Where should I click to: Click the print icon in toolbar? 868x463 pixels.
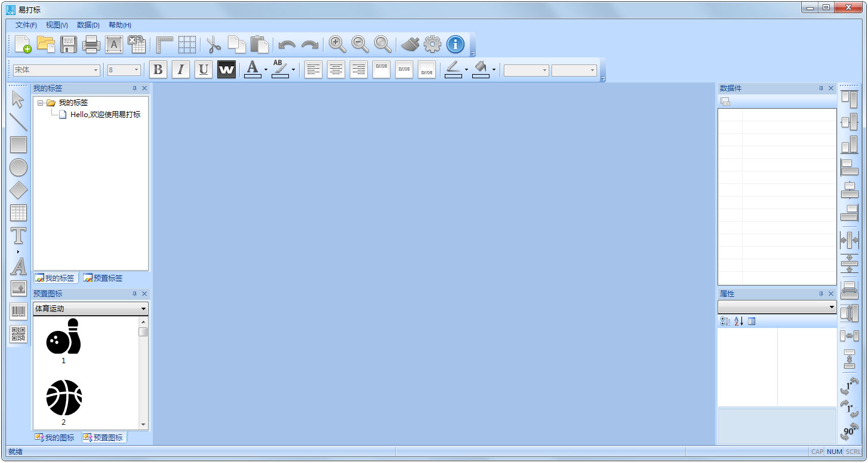point(91,44)
